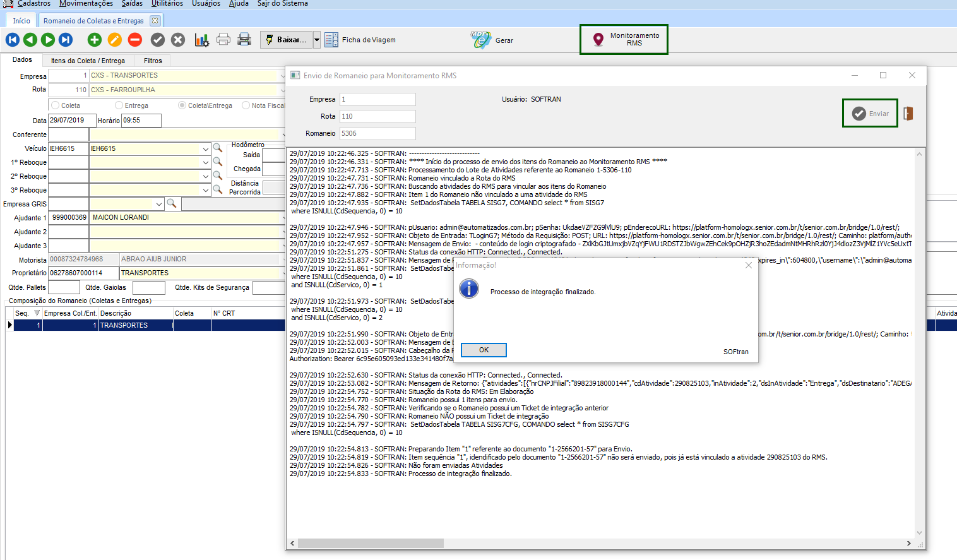Image resolution: width=957 pixels, height=560 pixels.
Task: Click the Proprietário code field 06278607000114
Action: point(83,273)
